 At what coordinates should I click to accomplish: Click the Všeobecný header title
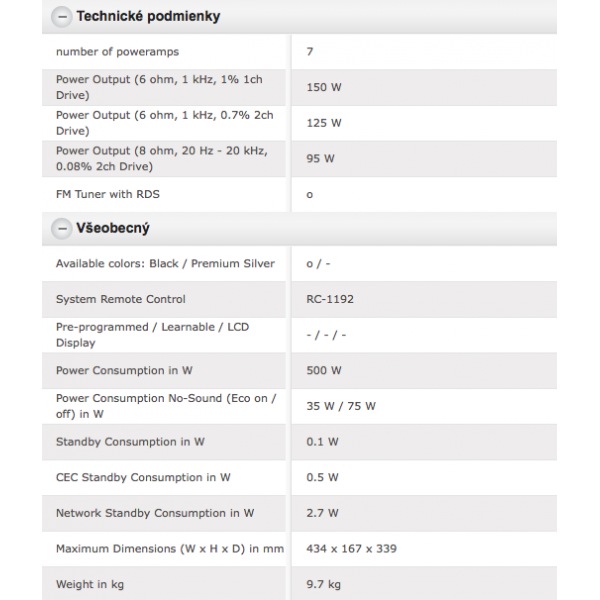pos(113,229)
